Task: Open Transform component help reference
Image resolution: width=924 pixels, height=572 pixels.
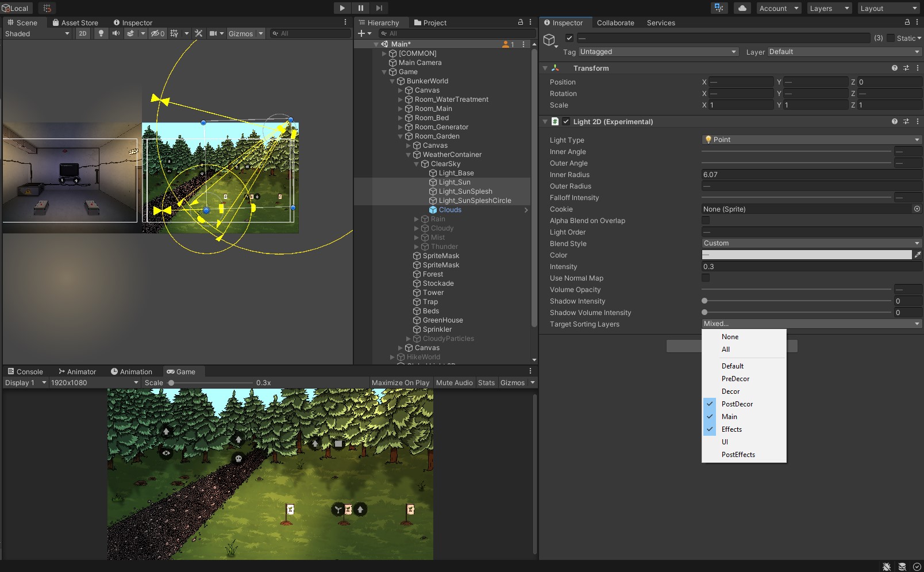Action: pos(895,68)
